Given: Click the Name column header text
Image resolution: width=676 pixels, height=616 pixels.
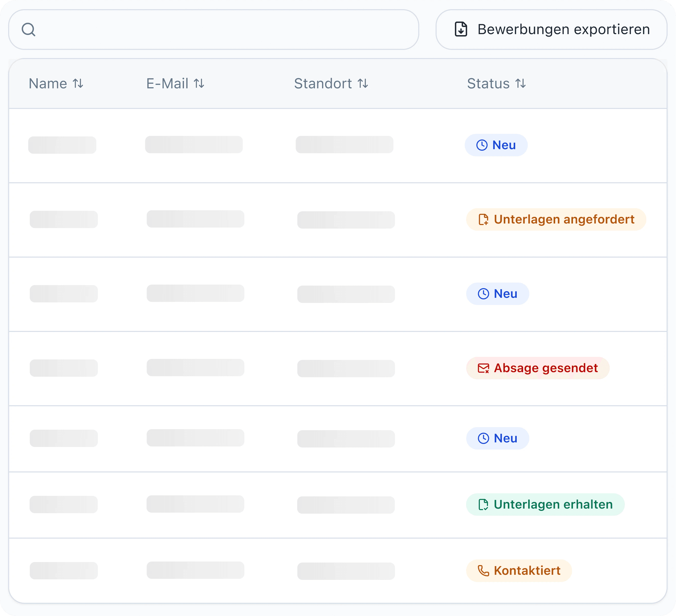Looking at the screenshot, I should coord(48,83).
